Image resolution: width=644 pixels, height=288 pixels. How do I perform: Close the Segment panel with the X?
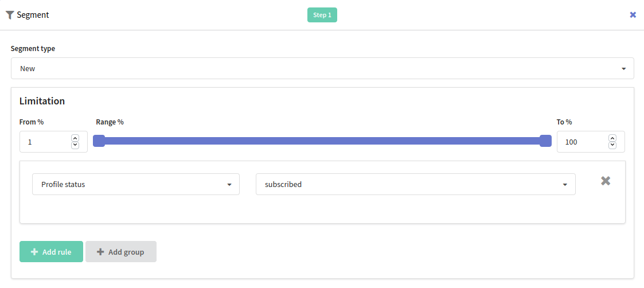[633, 15]
